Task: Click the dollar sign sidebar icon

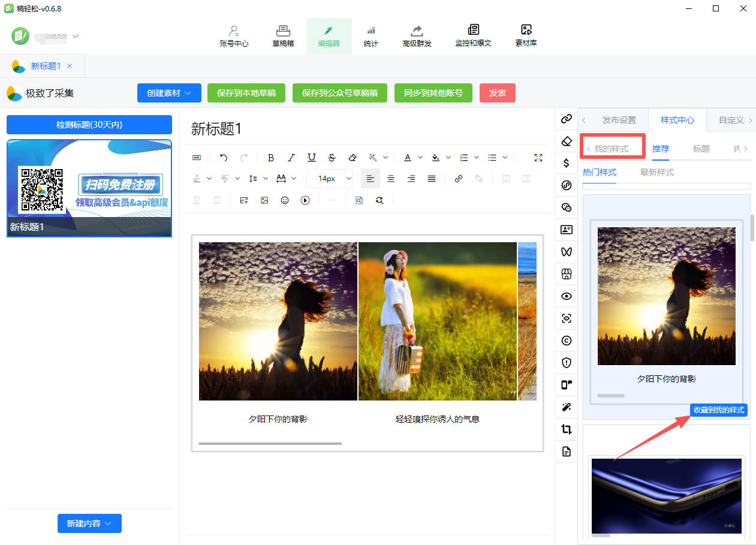Action: pos(566,163)
